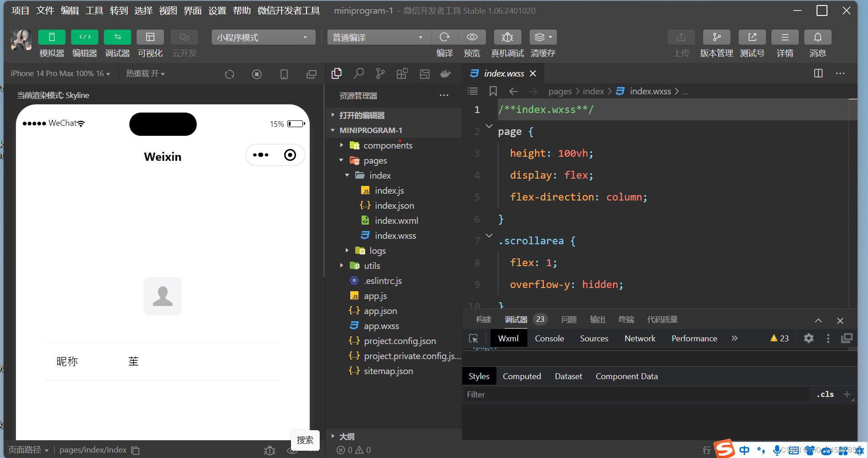This screenshot has width=868, height=458.
Task: Open the 小程序模式 mode dropdown
Action: coord(263,37)
